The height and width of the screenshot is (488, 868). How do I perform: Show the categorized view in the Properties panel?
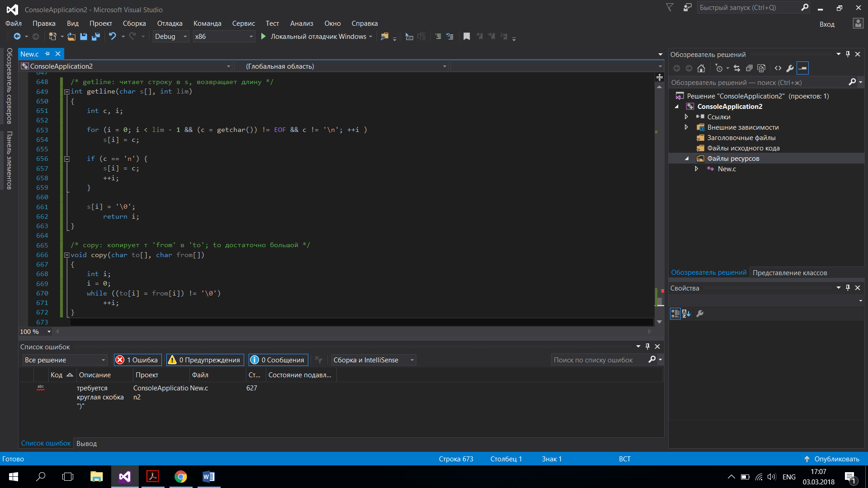pyautogui.click(x=675, y=314)
